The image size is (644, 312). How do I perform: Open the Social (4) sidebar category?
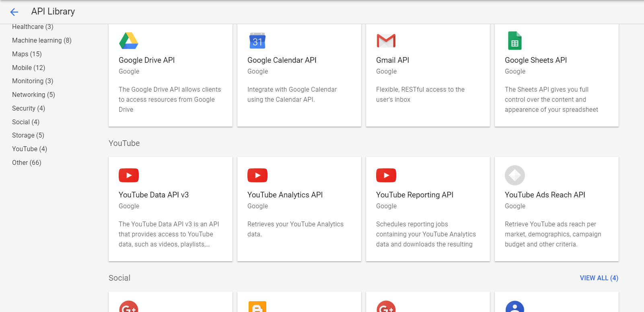pyautogui.click(x=26, y=122)
